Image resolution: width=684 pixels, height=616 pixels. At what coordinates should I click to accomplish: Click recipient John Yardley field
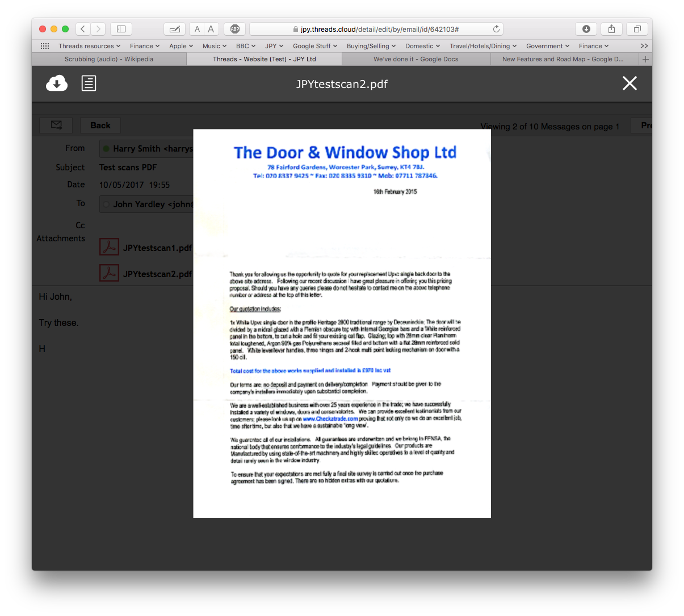(x=146, y=204)
